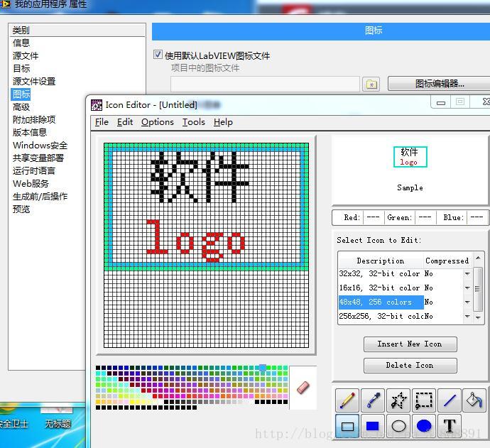Open the Tools menu in Icon Editor

[x=193, y=122]
